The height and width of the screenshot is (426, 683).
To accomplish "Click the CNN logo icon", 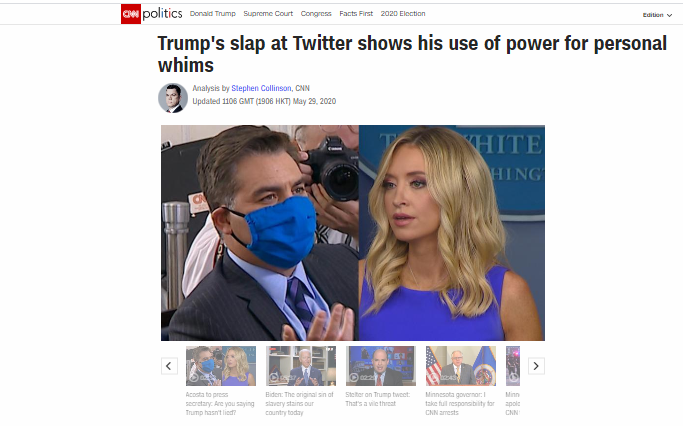I will 131,14.
